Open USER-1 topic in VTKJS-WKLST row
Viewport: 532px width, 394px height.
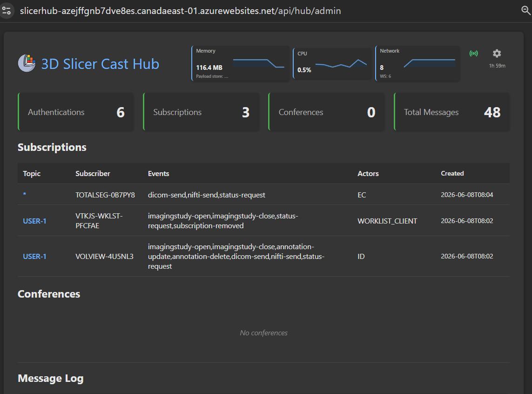click(x=34, y=221)
